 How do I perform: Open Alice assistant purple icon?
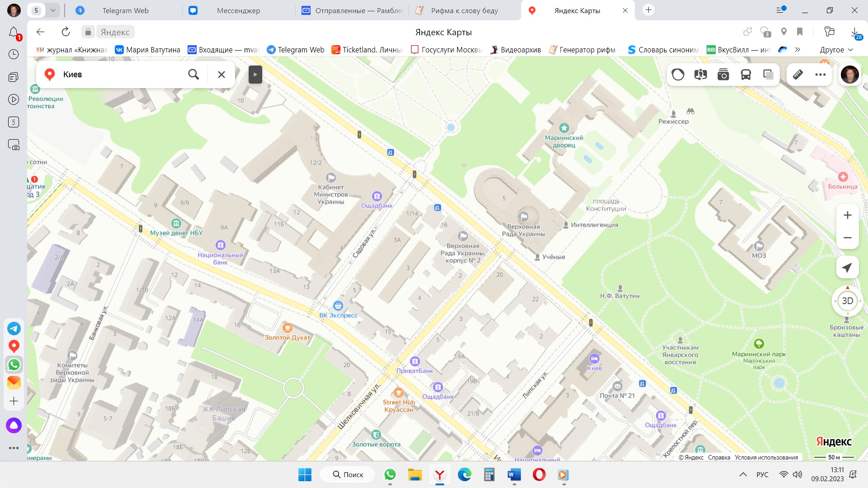click(14, 426)
